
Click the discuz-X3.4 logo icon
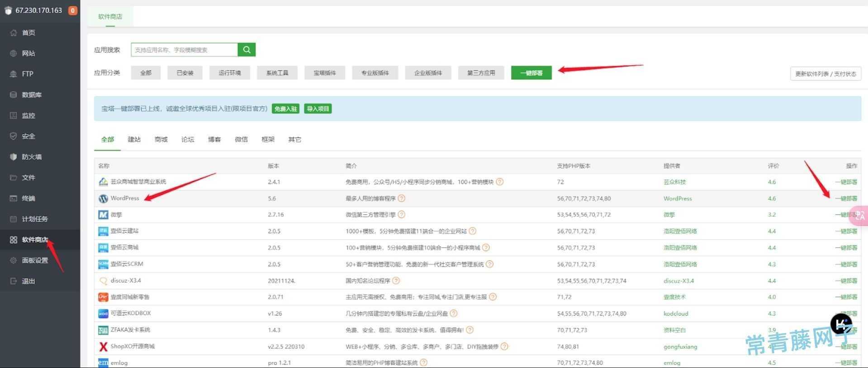(103, 281)
